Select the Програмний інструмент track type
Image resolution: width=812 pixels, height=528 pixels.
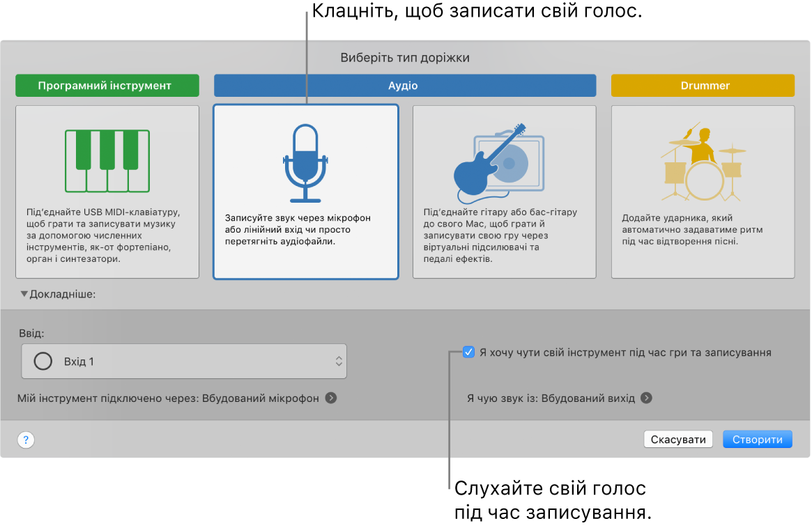click(x=107, y=85)
